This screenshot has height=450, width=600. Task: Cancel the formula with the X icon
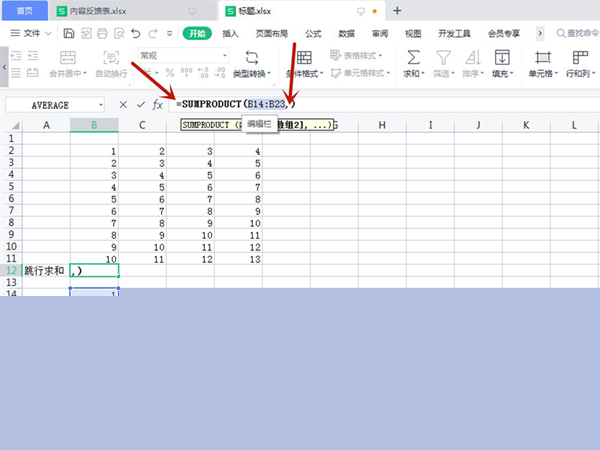click(x=123, y=104)
